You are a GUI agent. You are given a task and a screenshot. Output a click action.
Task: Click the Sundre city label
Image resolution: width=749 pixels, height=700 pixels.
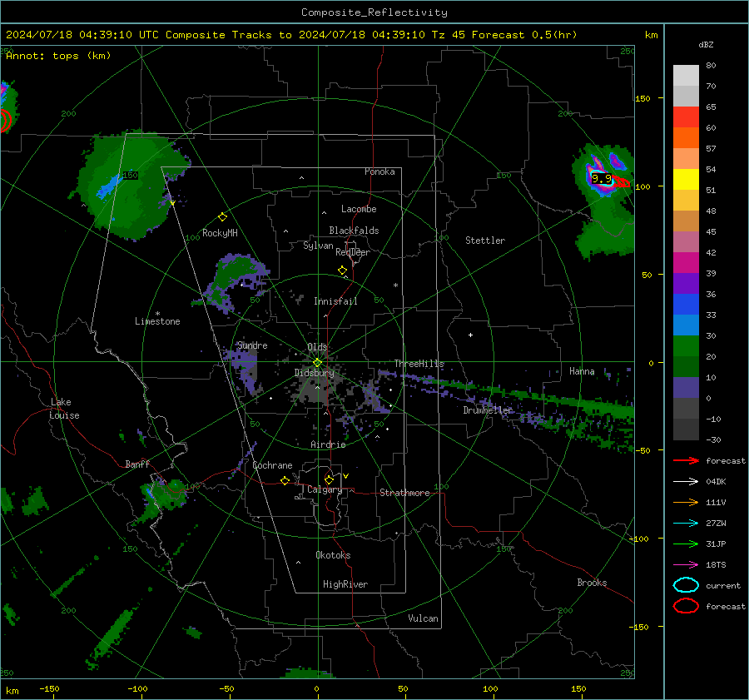click(252, 345)
